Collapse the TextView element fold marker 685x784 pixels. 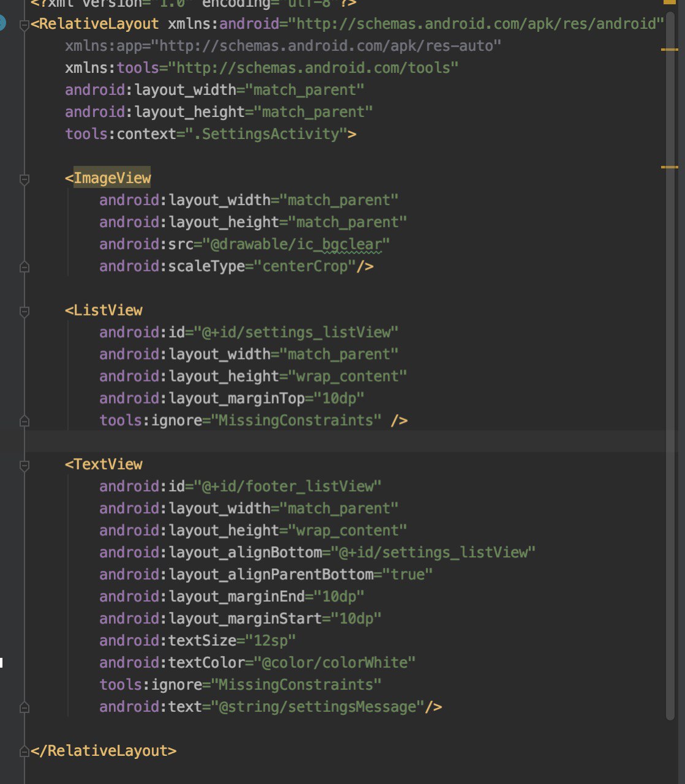click(25, 466)
